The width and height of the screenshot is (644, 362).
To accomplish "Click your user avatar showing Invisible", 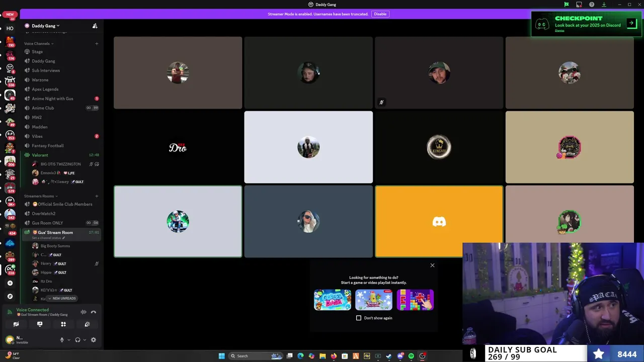I will pyautogui.click(x=10, y=340).
